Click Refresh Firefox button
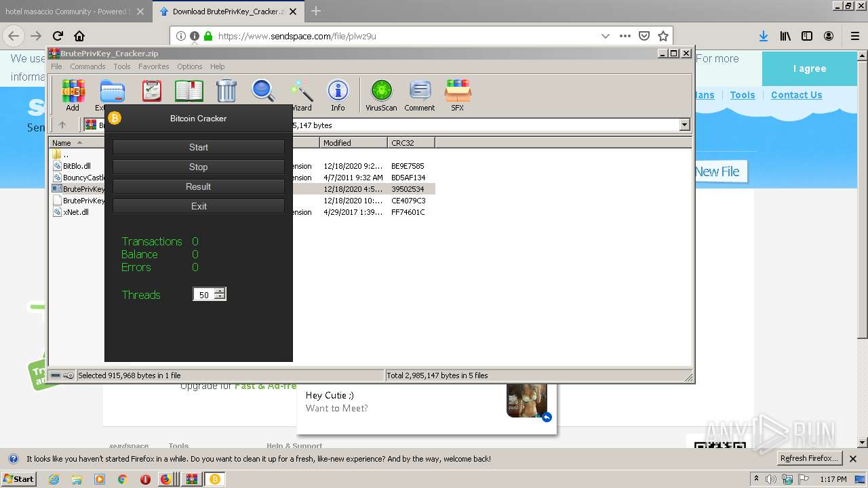868x488 pixels. (808, 458)
